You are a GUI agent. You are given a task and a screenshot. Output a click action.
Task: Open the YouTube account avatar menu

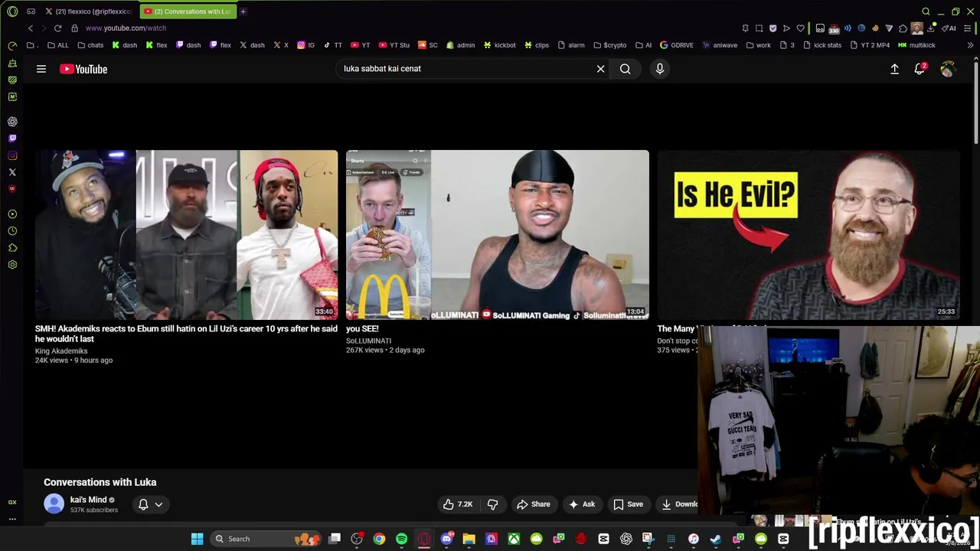pyautogui.click(x=948, y=69)
